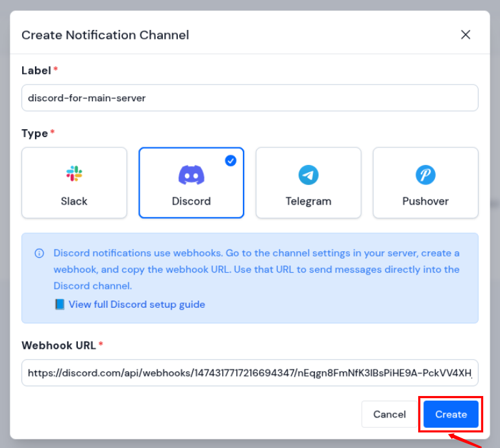This screenshot has width=500, height=448.
Task: Select the Discord channel type card
Action: (x=192, y=182)
